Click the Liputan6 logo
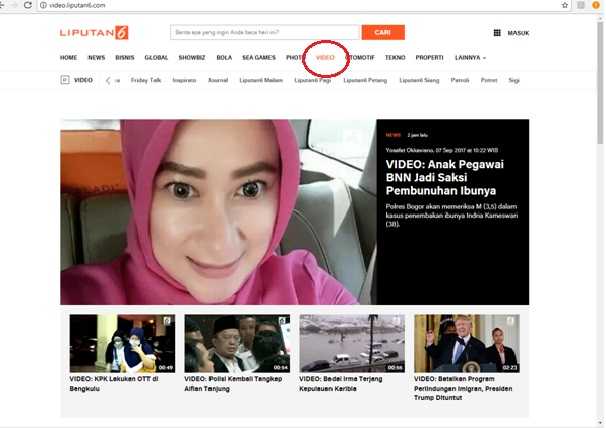 click(94, 32)
